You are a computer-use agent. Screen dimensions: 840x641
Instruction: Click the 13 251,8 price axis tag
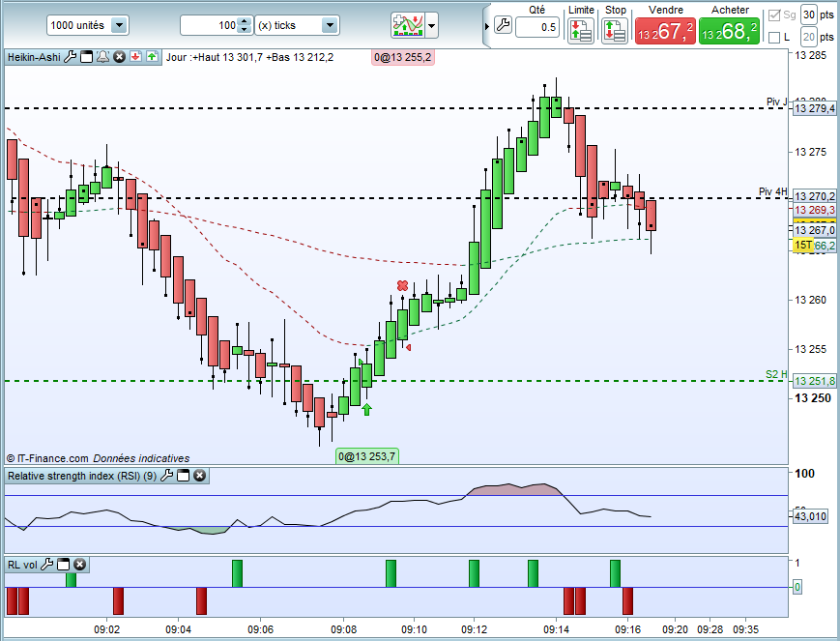[814, 381]
